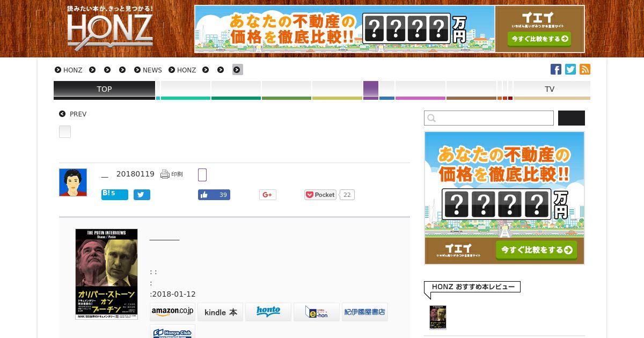644x338 pixels.
Task: Save the article to Pocket
Action: click(x=320, y=195)
